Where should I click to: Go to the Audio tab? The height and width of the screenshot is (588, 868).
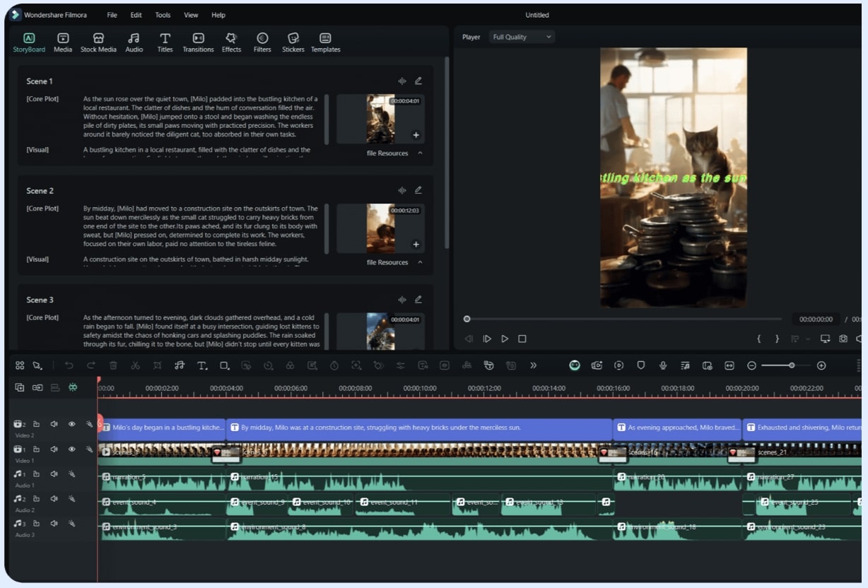pos(134,42)
